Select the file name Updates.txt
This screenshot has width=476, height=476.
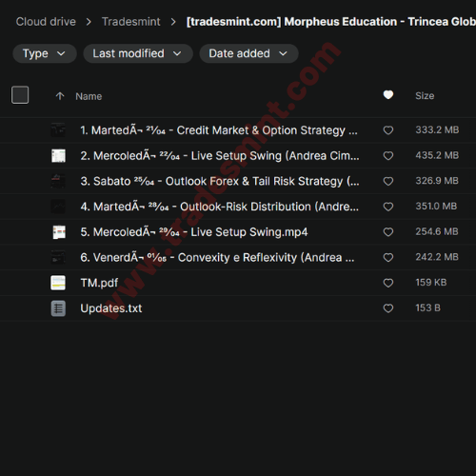pos(111,308)
